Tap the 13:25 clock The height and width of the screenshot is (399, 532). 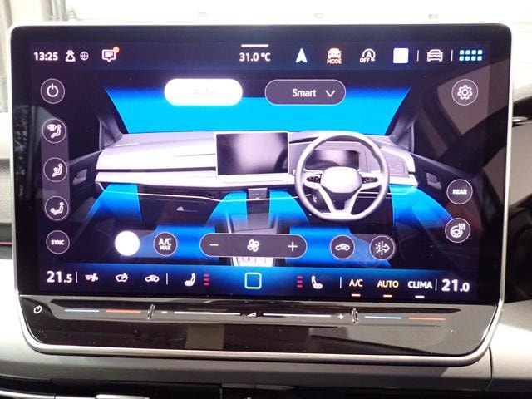pyautogui.click(x=46, y=56)
